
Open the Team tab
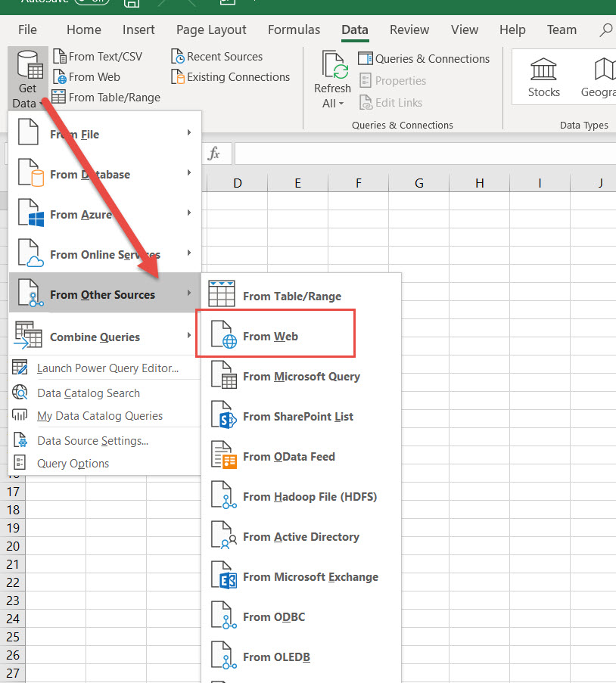tap(562, 29)
